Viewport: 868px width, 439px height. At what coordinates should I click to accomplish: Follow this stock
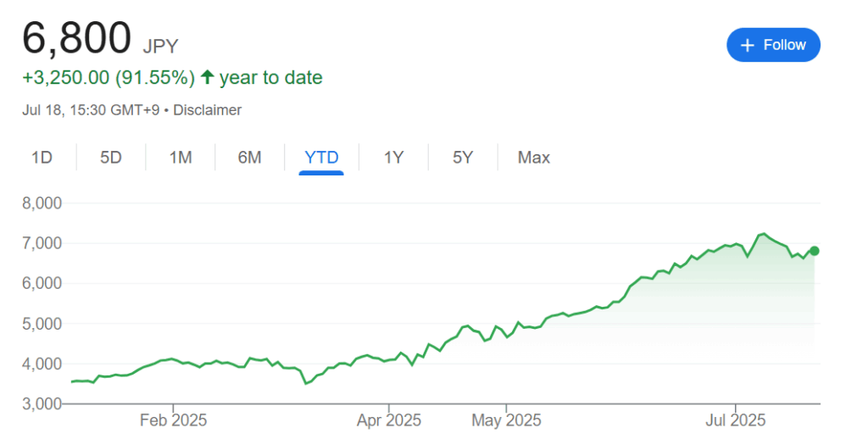point(773,45)
